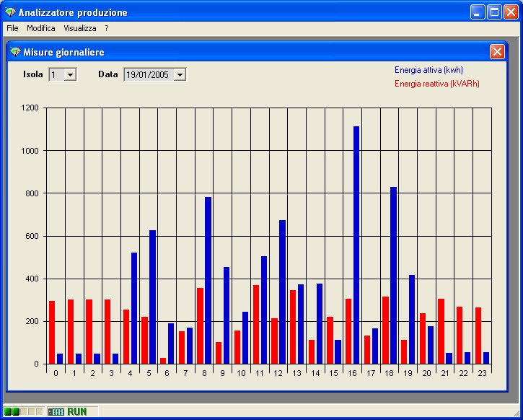Click the Analizzatore produzione app icon
523x420 pixels.
point(10,12)
